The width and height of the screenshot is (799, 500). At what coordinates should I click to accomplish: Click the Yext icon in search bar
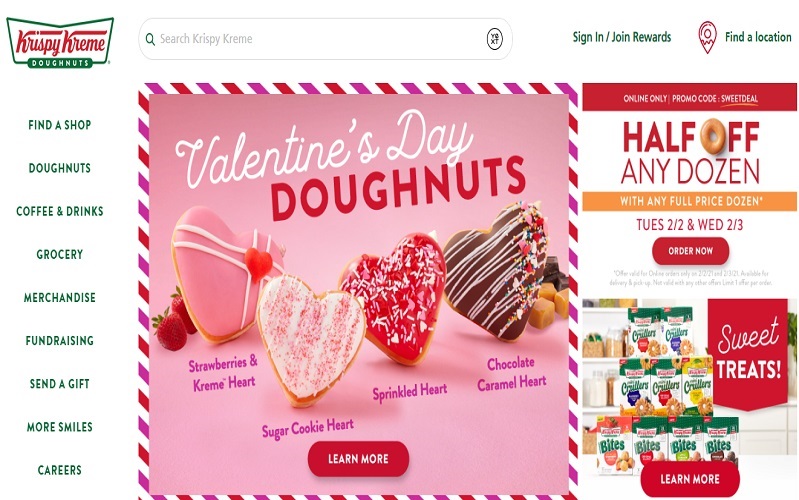click(x=494, y=39)
